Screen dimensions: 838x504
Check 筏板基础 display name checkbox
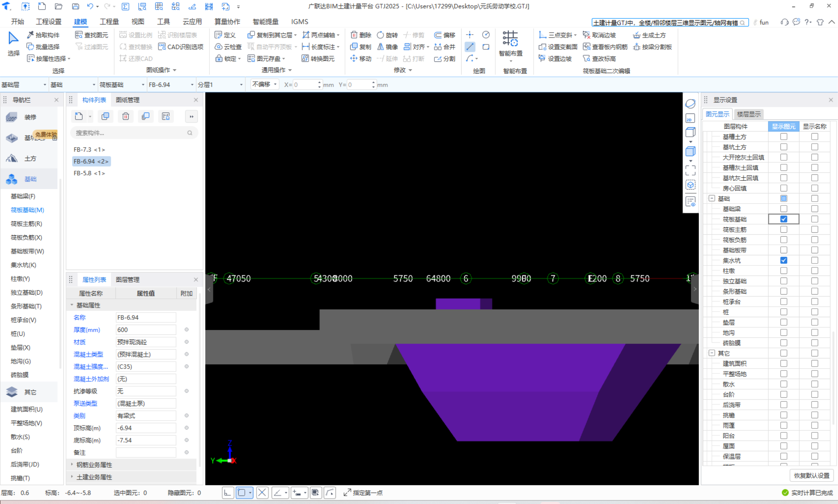pyautogui.click(x=814, y=219)
